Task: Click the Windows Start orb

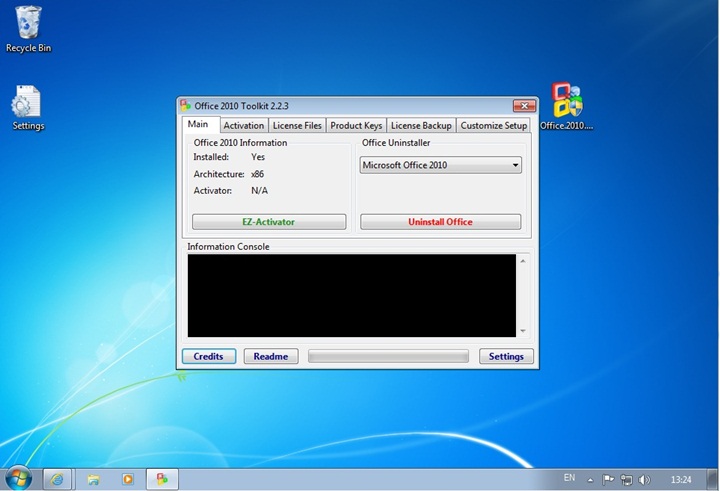Action: (18, 479)
